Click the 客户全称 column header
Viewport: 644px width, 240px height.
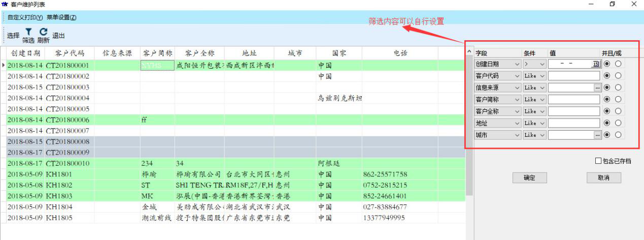(x=199, y=53)
